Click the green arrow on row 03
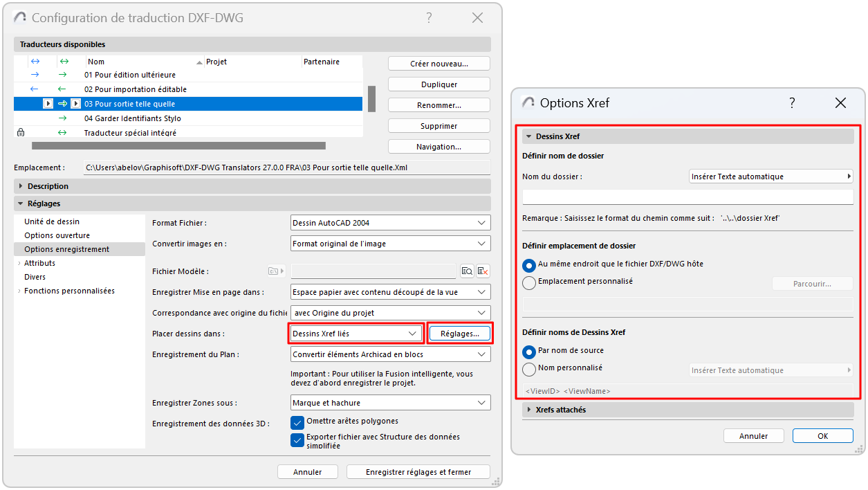Viewport: 868px width, 490px height. coord(62,104)
